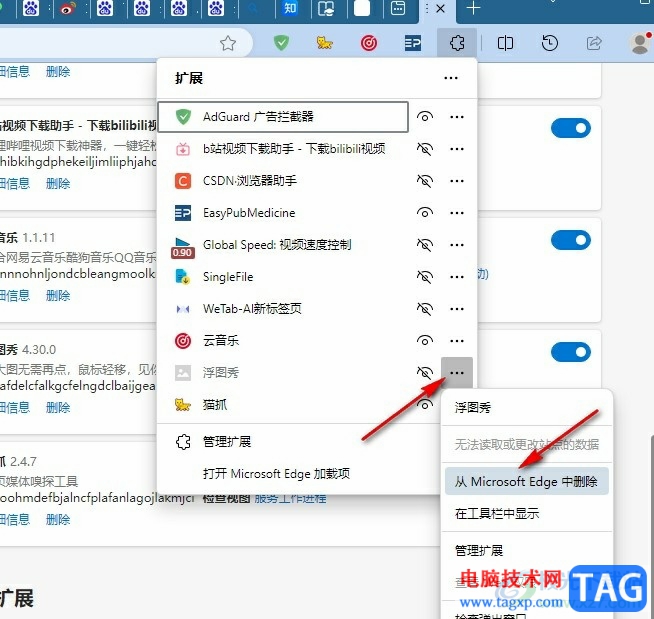Click the EasyPubMedicine toolbar icon
Screen dimensions: 654x619
(x=413, y=43)
